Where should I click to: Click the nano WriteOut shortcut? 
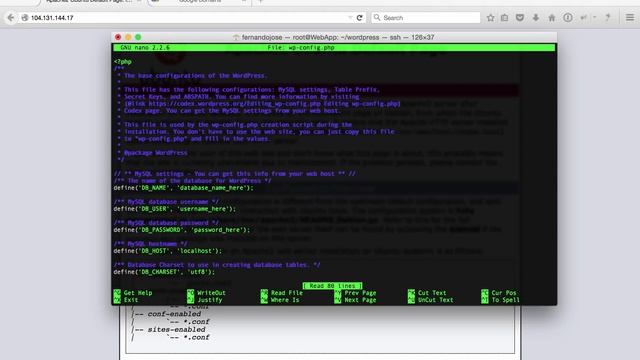(x=207, y=293)
